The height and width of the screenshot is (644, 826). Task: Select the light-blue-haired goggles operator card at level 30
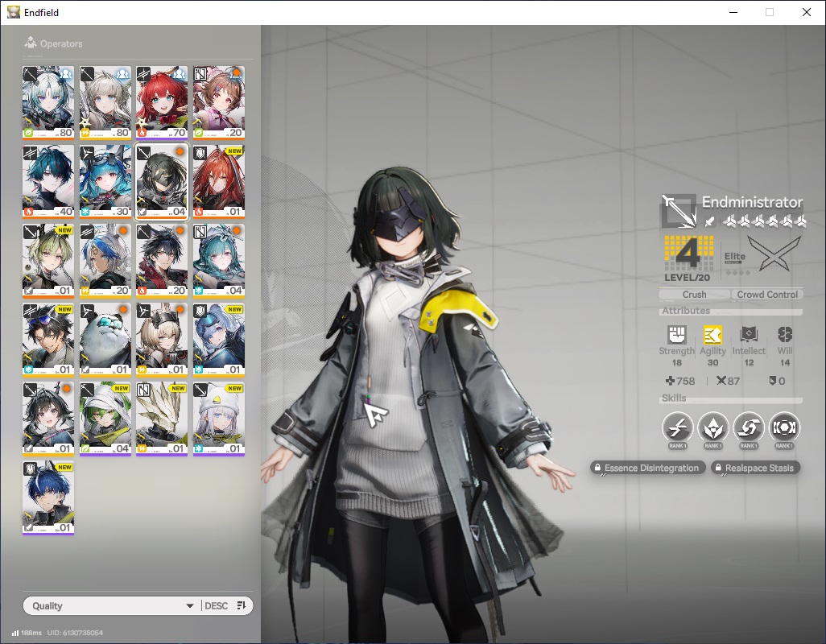[x=105, y=181]
